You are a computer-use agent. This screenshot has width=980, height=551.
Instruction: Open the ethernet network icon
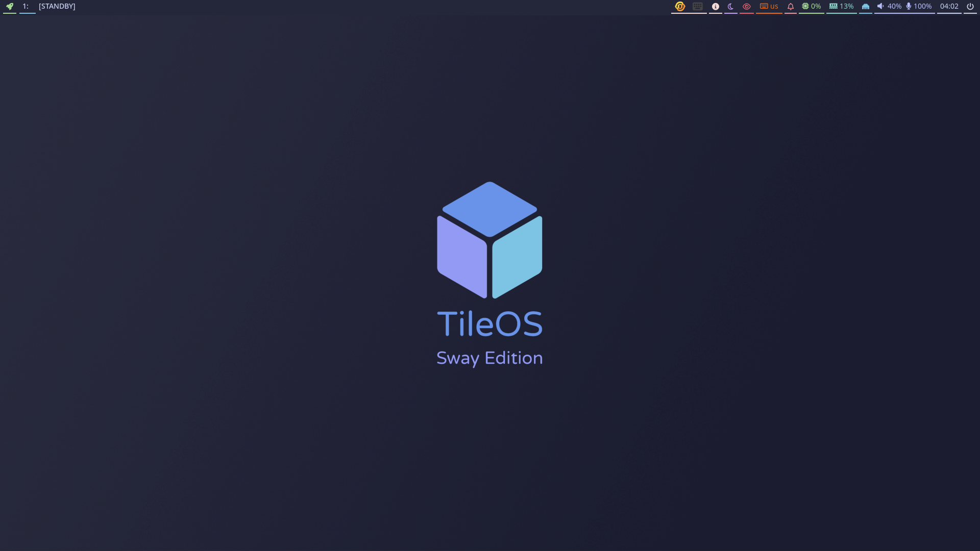[x=866, y=7]
